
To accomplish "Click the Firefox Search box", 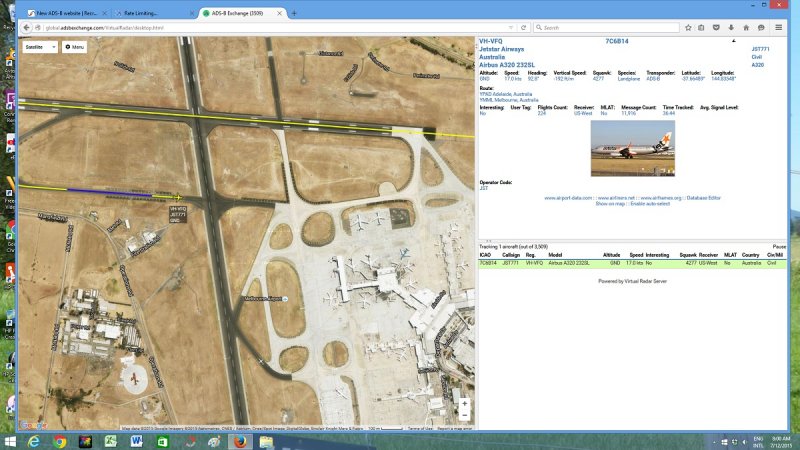I will click(606, 28).
